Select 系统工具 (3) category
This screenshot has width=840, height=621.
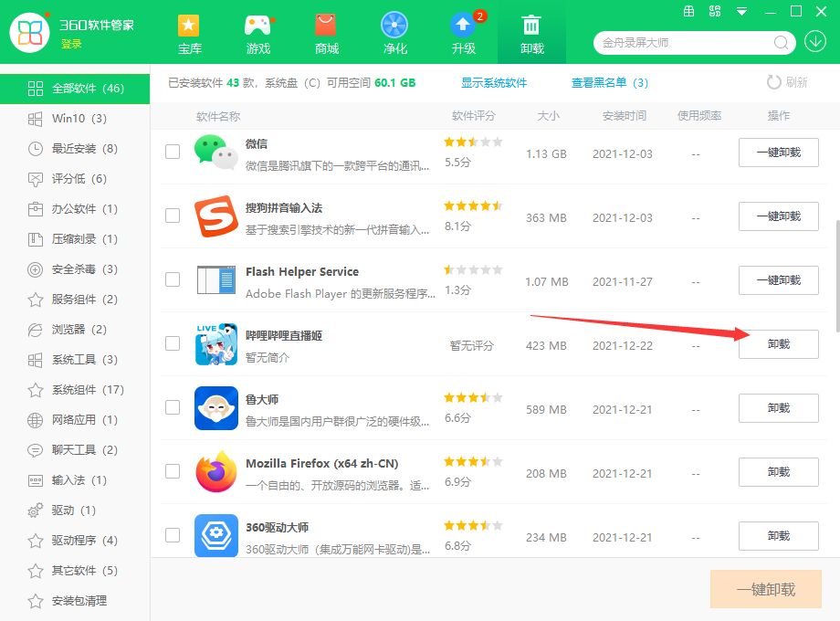point(75,360)
